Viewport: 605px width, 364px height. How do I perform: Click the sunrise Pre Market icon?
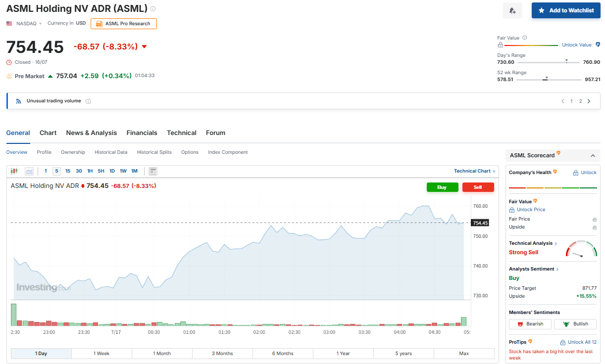coord(9,76)
